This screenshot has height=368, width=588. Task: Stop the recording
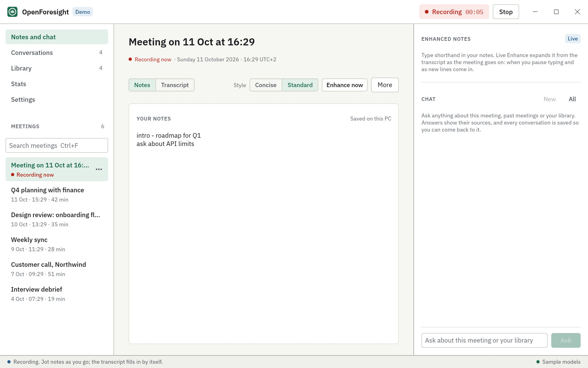pos(506,12)
